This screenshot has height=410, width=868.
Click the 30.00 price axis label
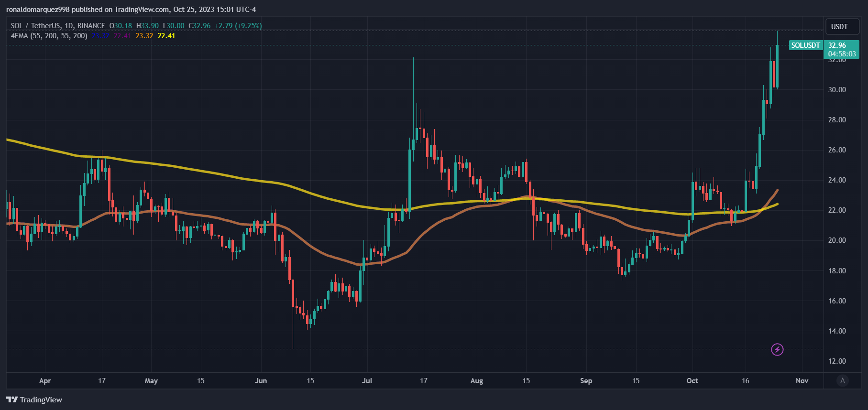click(837, 90)
